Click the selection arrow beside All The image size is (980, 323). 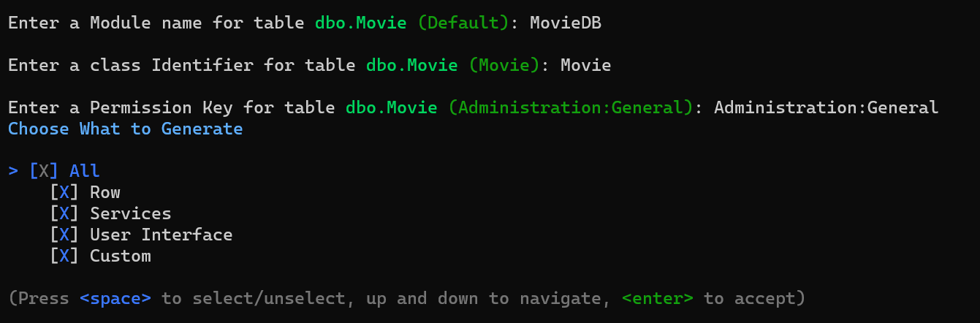pyautogui.click(x=13, y=171)
